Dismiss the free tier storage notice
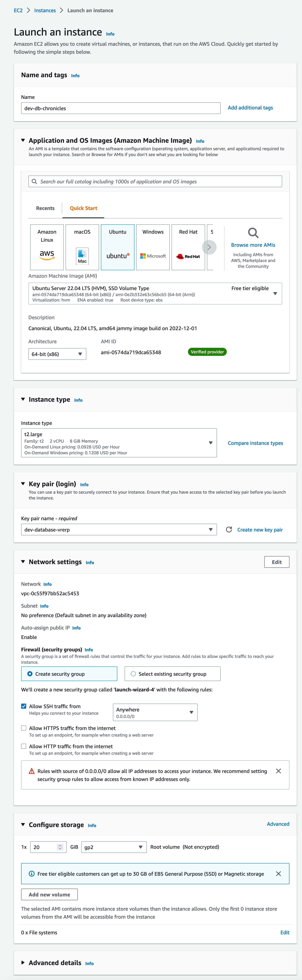Viewport: 302px width, 980px height. tap(279, 873)
